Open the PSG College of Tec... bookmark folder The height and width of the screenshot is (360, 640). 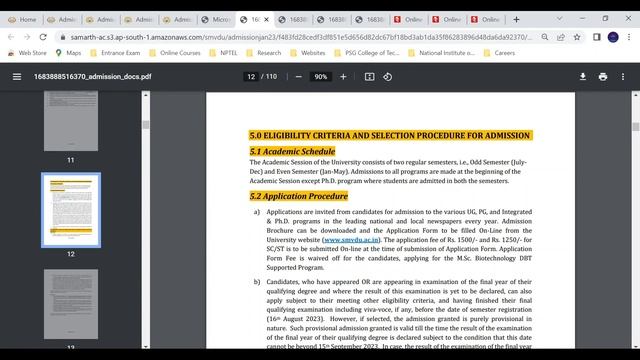coord(367,53)
